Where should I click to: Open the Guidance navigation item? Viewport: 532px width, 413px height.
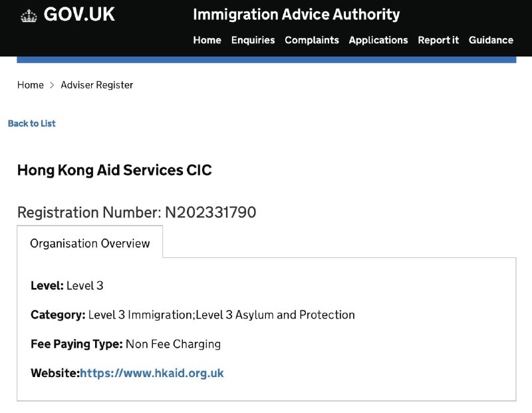click(x=491, y=40)
